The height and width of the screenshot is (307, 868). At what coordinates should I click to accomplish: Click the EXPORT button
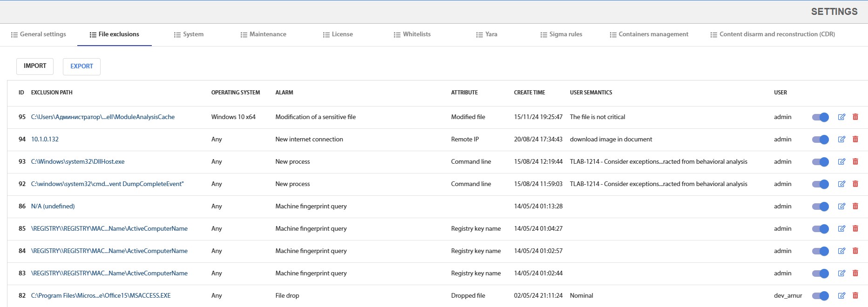pos(81,66)
